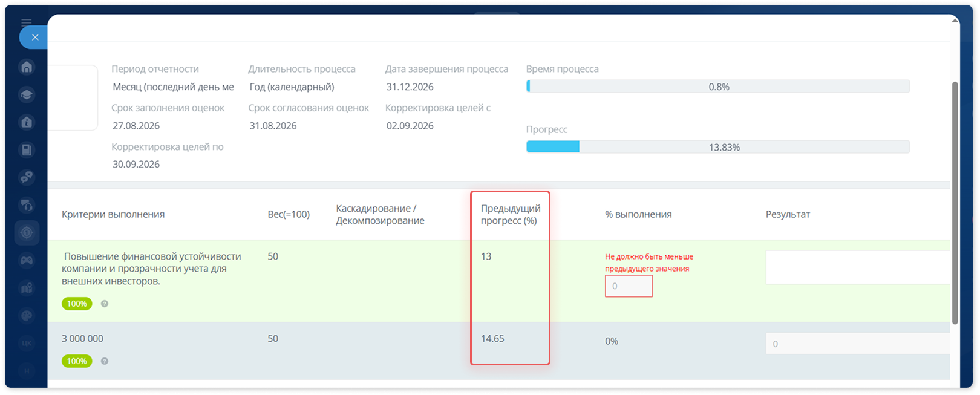The image size is (980, 395).
Task: Click the Результат field in the 3 000 000 row
Action: tap(858, 344)
